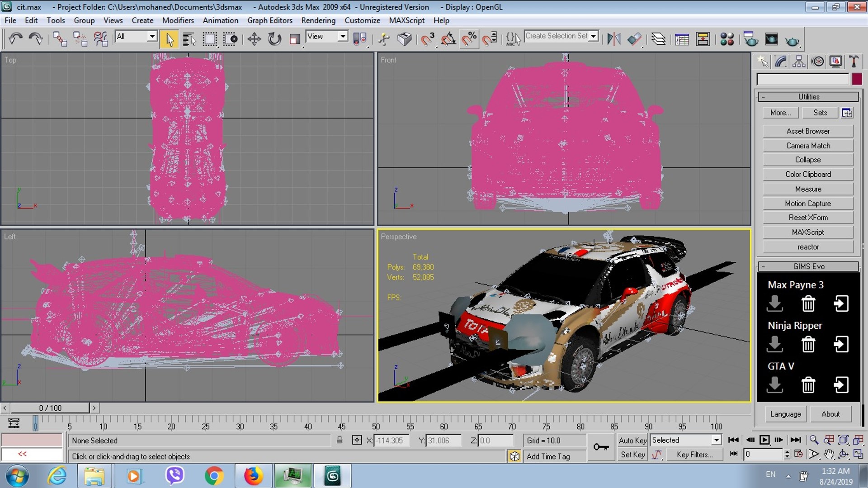
Task: Open Render Setup teapot icon
Action: pos(751,39)
